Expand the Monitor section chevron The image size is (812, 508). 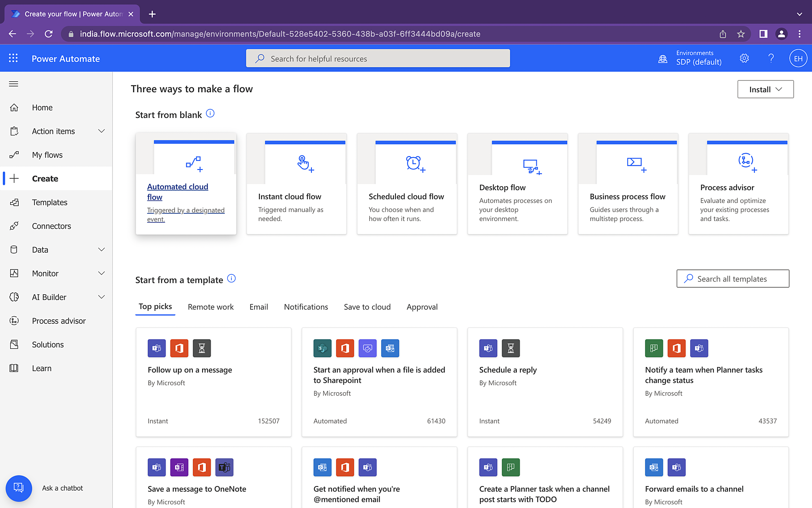(101, 274)
